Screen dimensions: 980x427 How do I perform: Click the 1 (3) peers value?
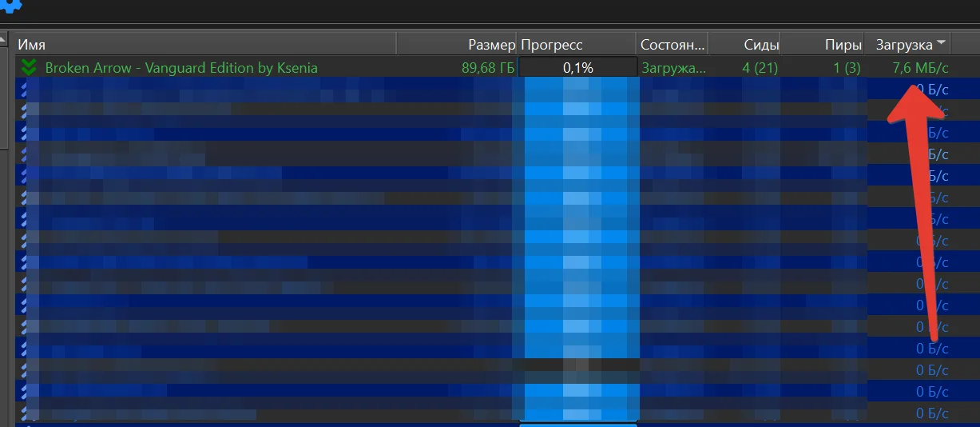(x=847, y=68)
